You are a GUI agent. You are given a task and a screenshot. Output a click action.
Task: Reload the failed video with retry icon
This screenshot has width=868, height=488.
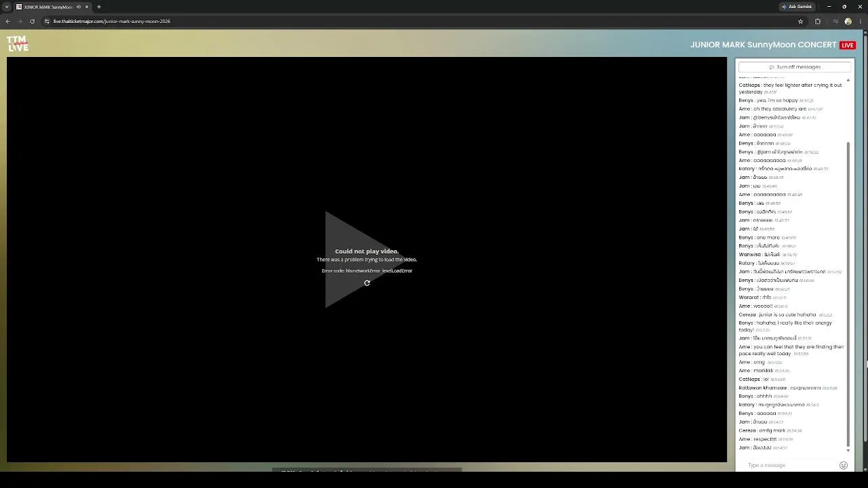click(367, 283)
